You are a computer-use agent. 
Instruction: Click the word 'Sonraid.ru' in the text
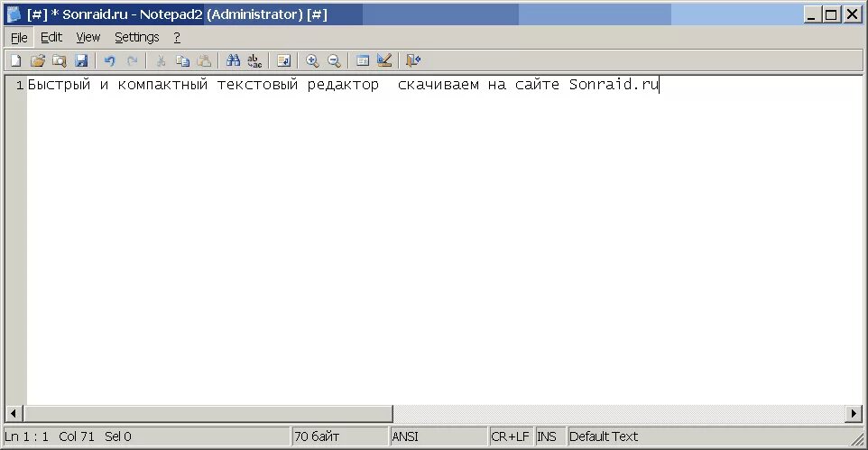tap(614, 84)
